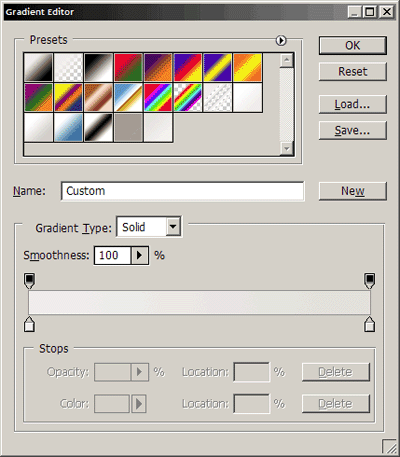Choose the Transparent Rainbow preset on checkerboard
Viewport: 400px width, 457px height.
[188, 97]
